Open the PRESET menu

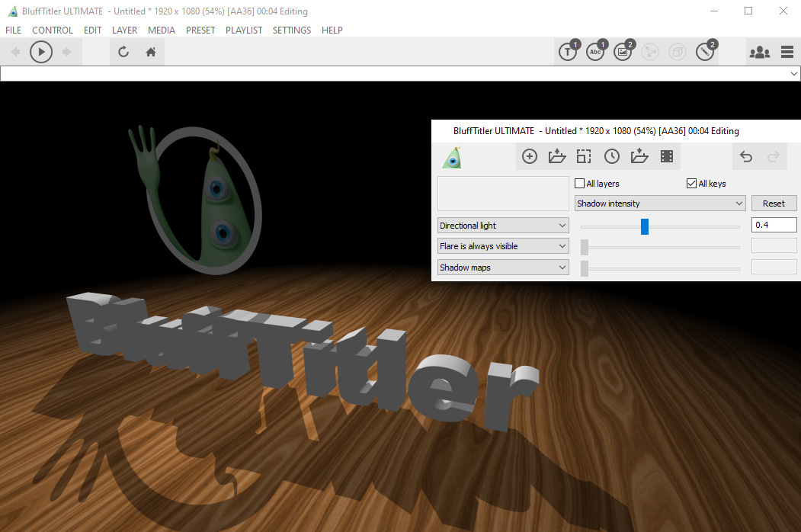200,30
